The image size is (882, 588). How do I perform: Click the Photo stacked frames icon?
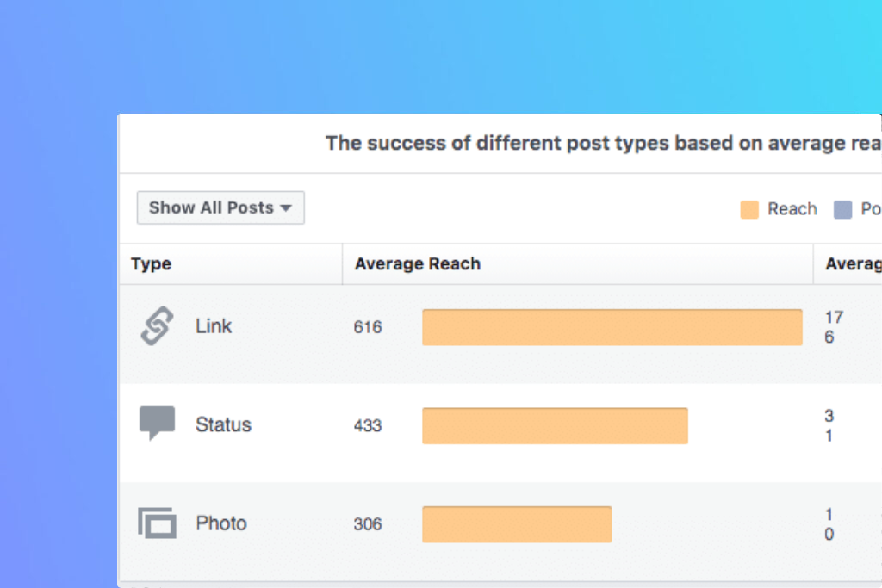(157, 523)
